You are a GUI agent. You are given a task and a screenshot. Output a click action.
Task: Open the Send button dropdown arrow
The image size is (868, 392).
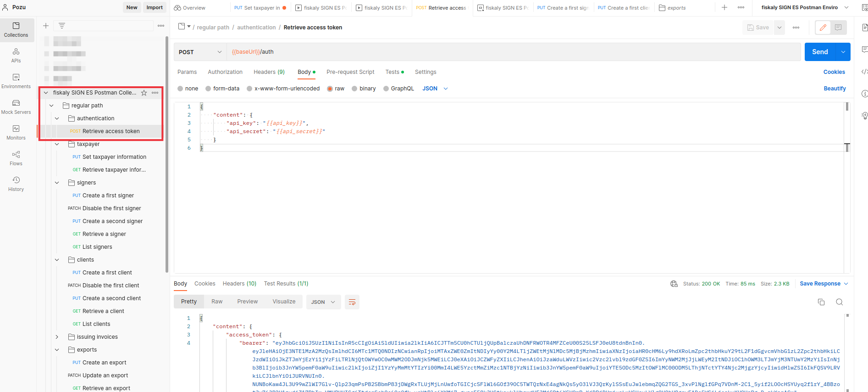click(843, 52)
